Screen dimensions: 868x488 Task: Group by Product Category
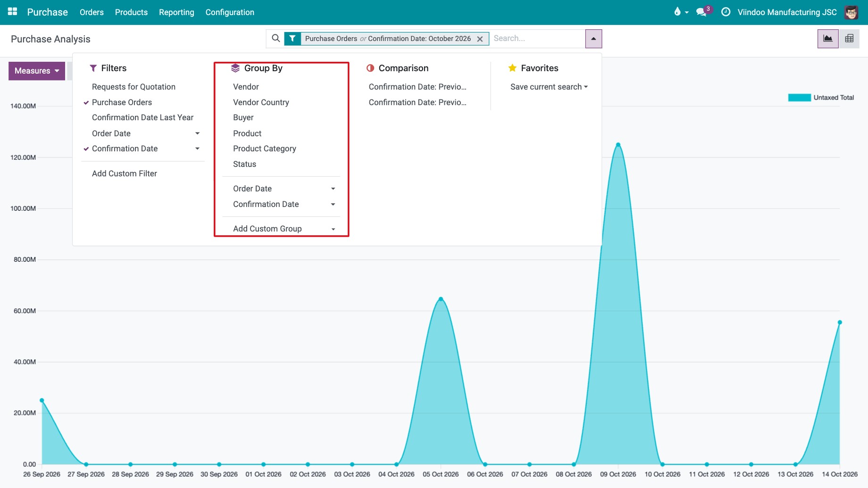(x=265, y=149)
